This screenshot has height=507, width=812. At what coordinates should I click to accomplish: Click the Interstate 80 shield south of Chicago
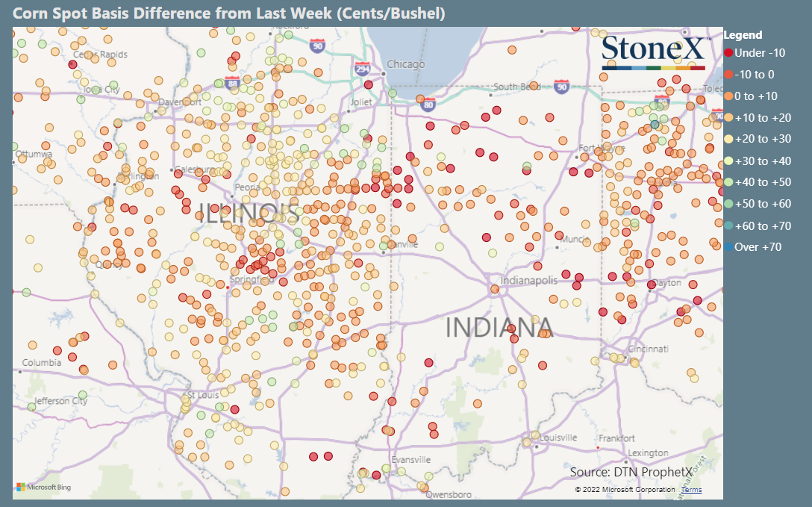coord(428,105)
